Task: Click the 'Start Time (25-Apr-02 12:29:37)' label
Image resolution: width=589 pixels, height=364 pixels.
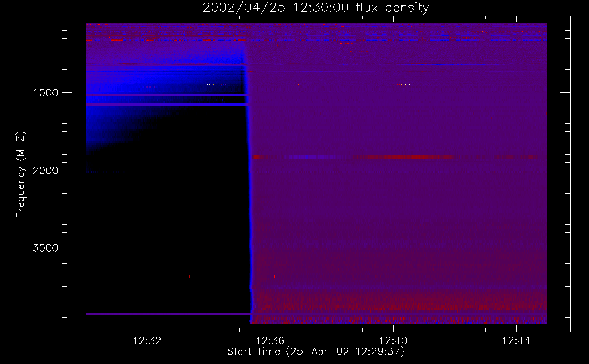Action: click(x=316, y=351)
